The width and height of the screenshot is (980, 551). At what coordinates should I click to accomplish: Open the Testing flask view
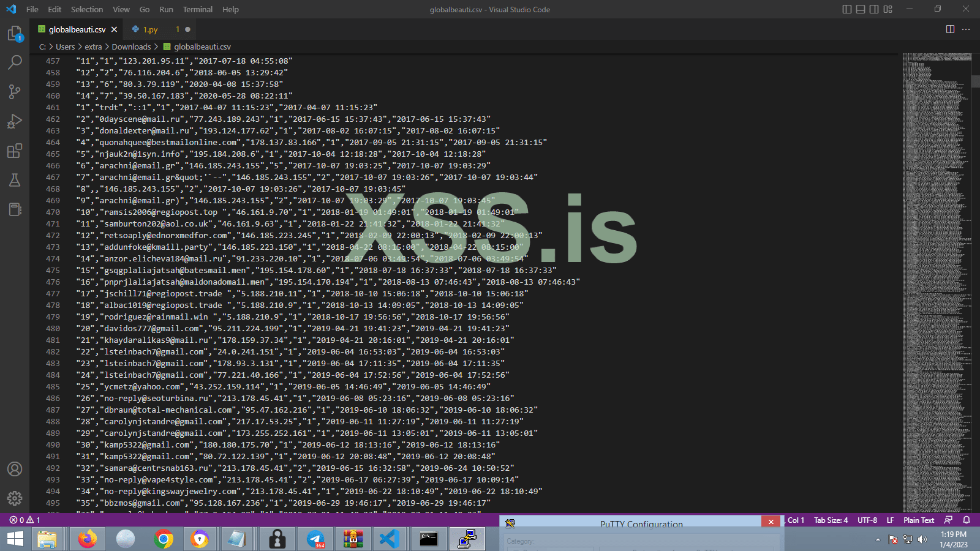pos(15,180)
